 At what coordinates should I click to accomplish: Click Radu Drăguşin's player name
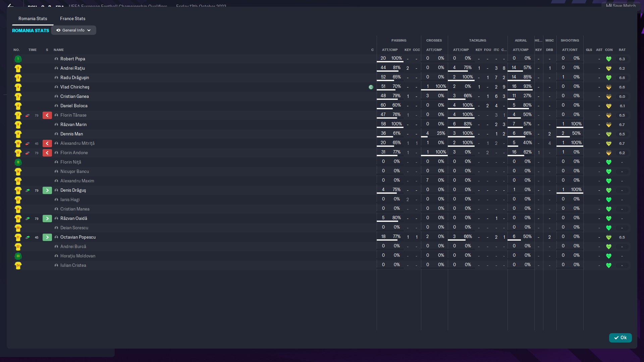pyautogui.click(x=74, y=77)
